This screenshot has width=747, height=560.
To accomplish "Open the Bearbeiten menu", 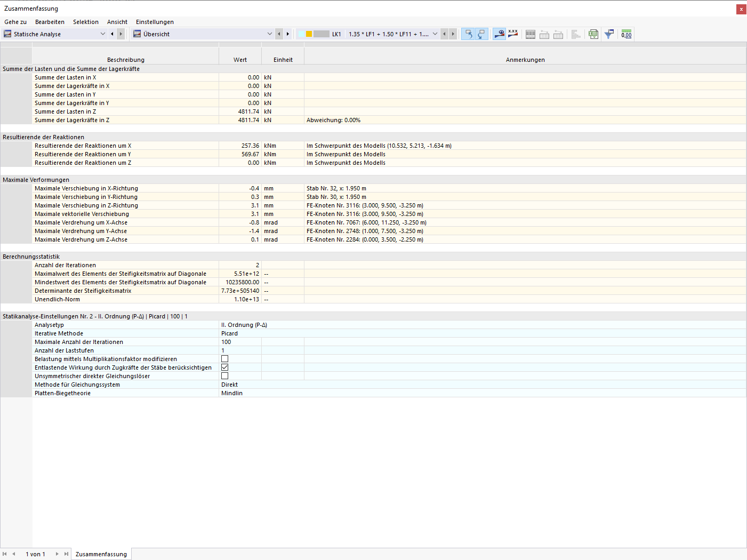I will pos(50,22).
